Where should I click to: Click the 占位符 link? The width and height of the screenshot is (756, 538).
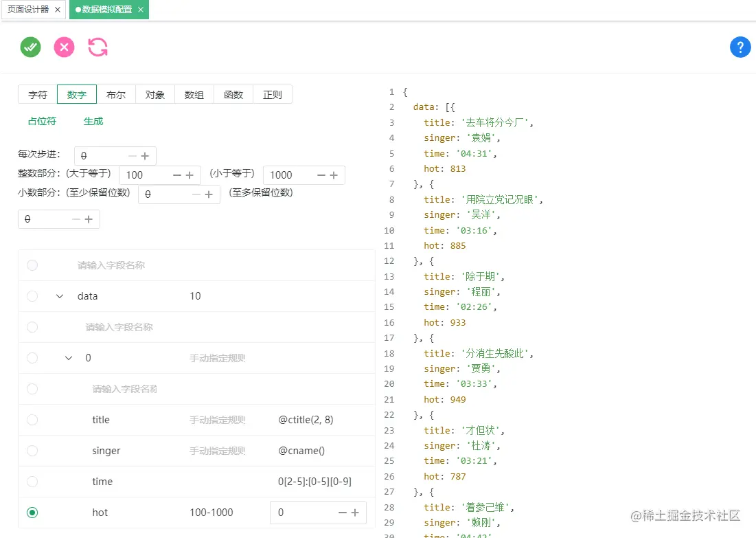(x=42, y=121)
